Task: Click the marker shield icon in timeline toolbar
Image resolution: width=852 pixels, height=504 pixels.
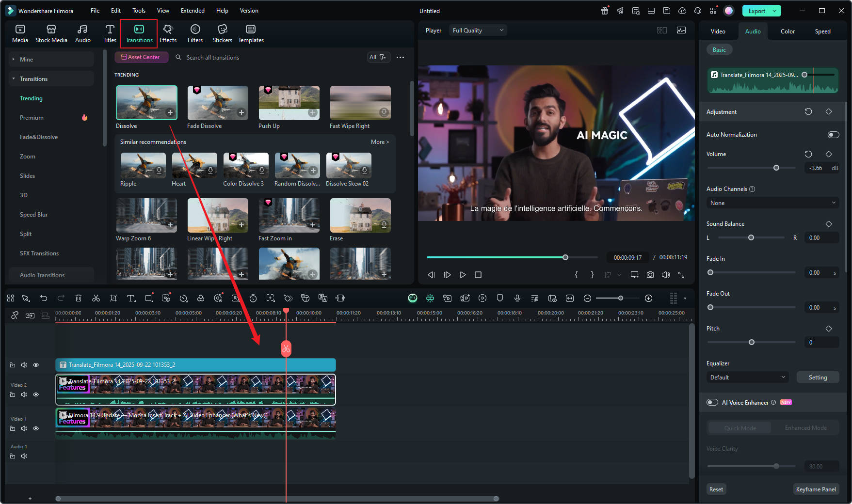Action: point(500,298)
